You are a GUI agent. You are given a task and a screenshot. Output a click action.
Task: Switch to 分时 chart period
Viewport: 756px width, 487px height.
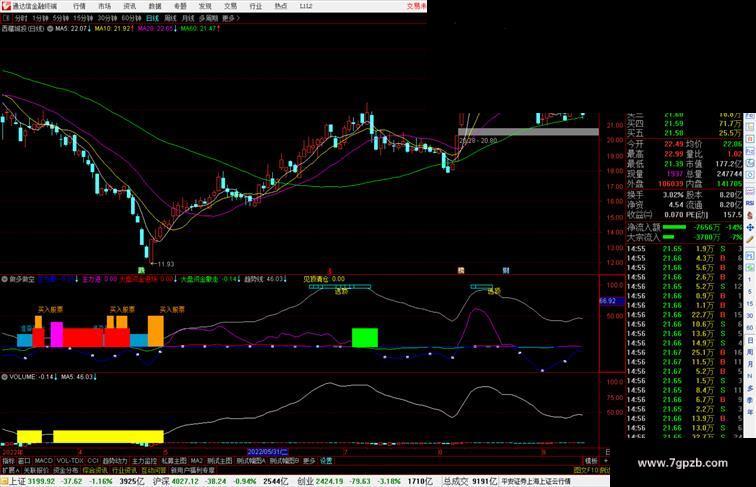click(21, 18)
